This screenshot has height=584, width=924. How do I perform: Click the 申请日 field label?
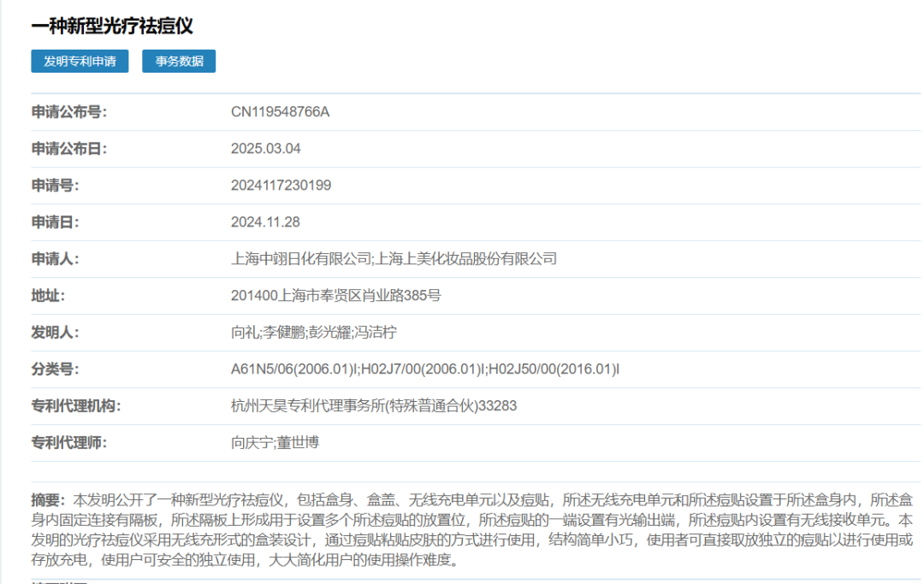55,222
